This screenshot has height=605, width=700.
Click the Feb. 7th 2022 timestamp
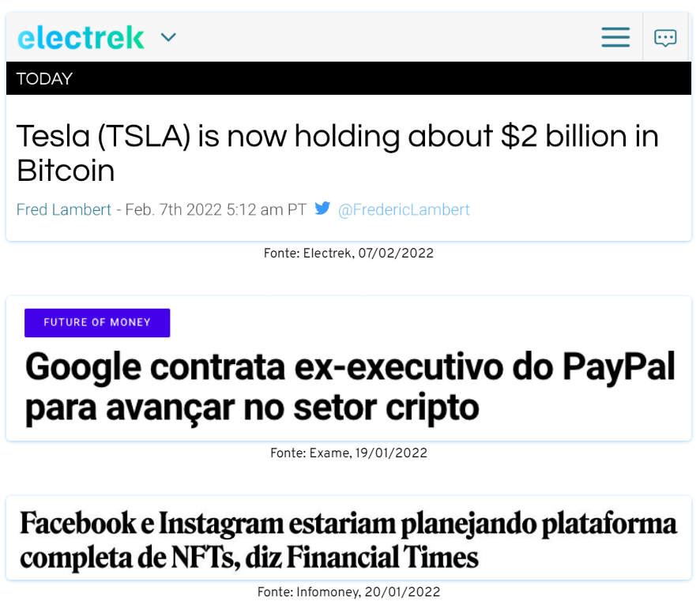216,209
